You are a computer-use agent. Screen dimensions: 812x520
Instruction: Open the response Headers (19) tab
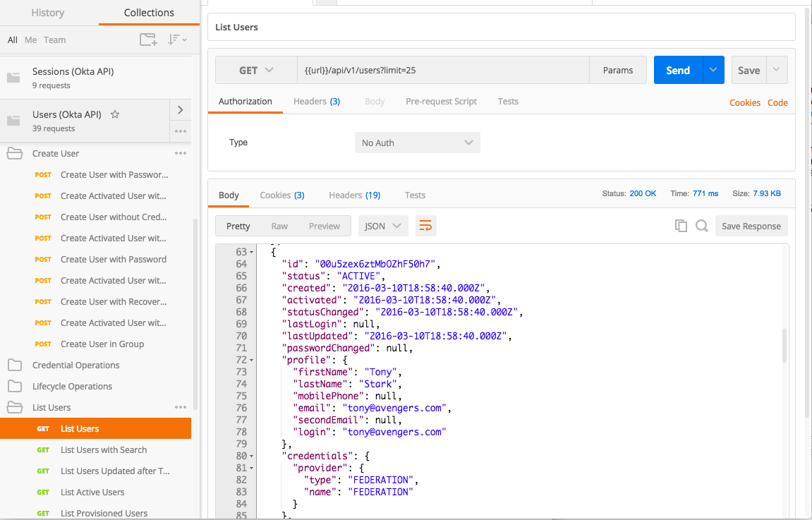pos(354,195)
